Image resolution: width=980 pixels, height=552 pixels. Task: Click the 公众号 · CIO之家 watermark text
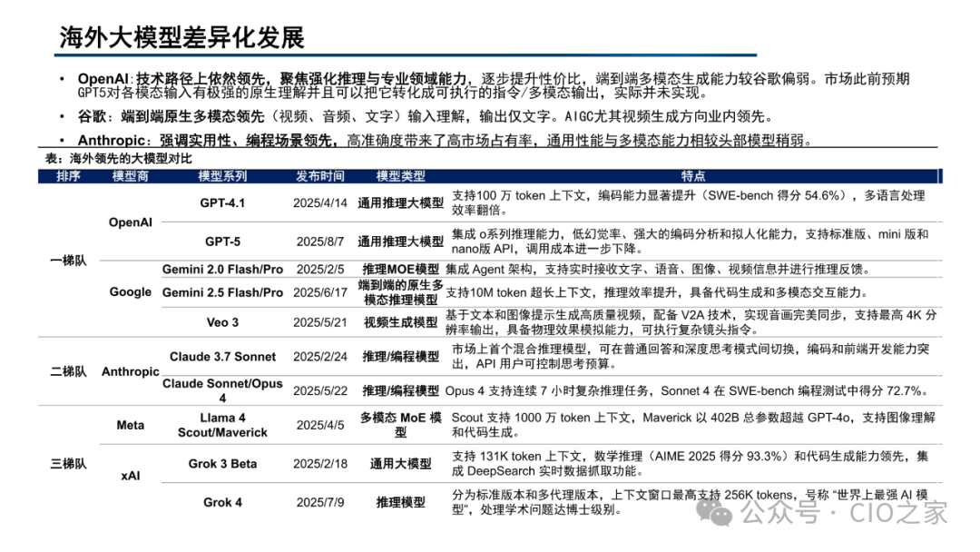(x=844, y=513)
